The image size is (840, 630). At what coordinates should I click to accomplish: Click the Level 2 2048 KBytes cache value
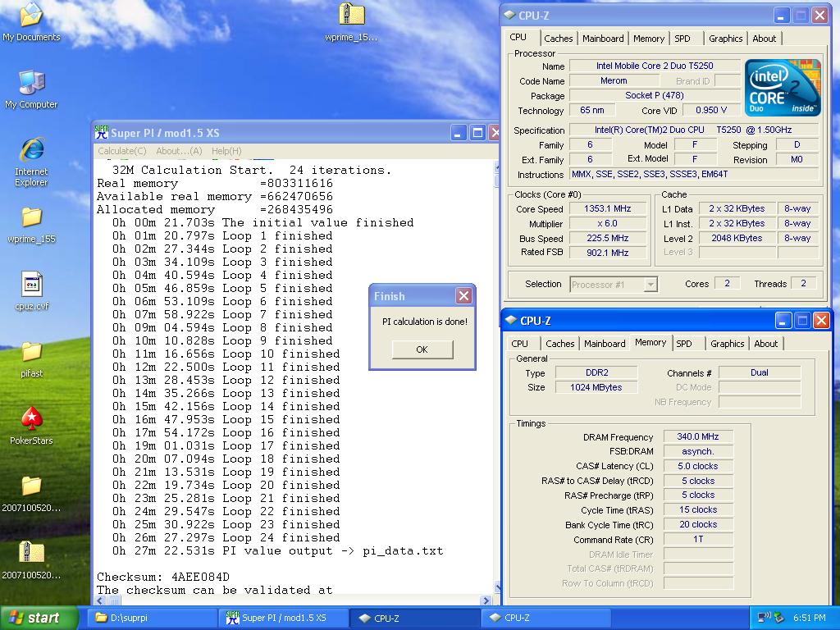tap(737, 238)
